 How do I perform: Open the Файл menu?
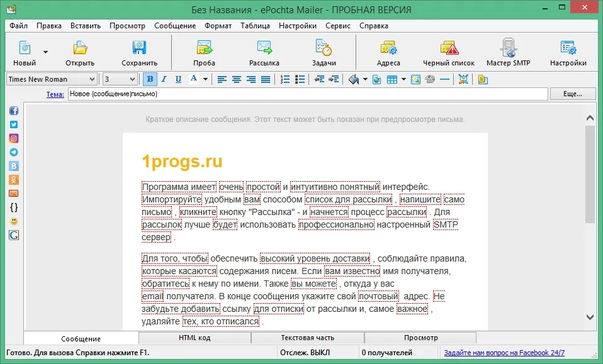pyautogui.click(x=18, y=26)
